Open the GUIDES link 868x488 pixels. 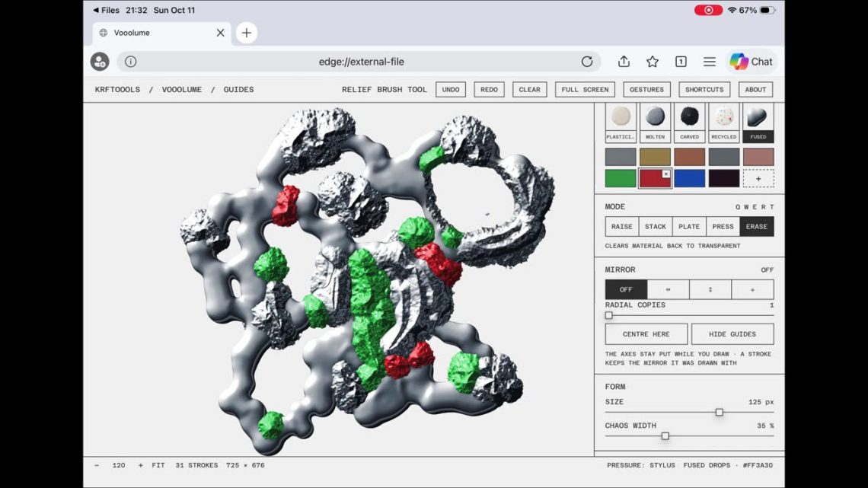coord(238,90)
